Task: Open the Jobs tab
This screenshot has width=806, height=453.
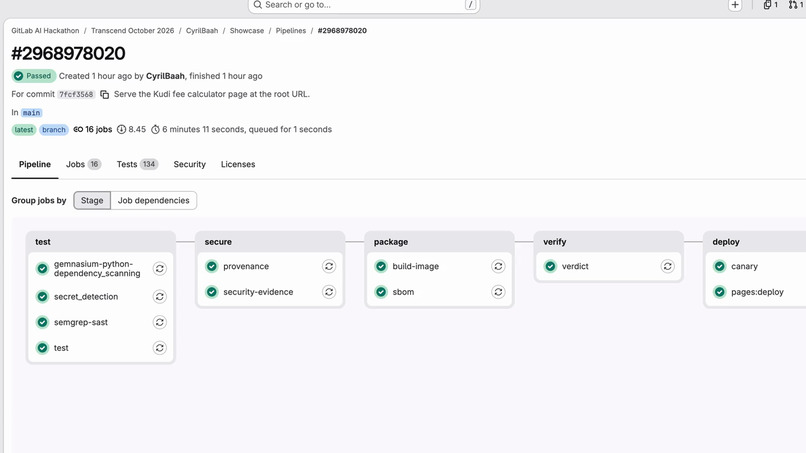Action: 83,165
